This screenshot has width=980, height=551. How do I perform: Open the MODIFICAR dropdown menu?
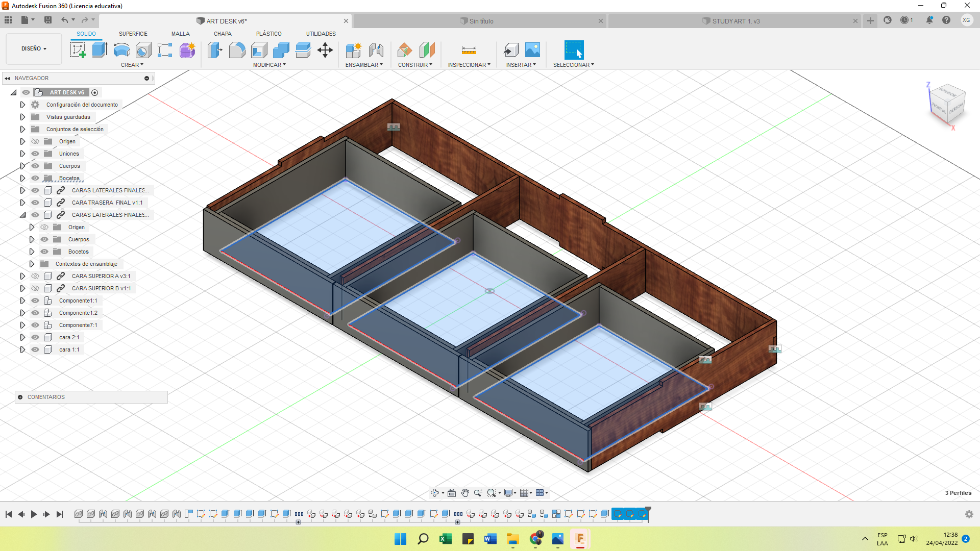[269, 65]
